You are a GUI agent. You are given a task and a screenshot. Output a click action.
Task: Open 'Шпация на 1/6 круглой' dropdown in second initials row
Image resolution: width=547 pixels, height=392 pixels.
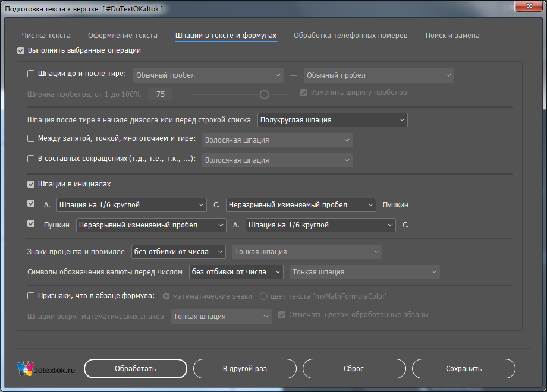tap(320, 225)
